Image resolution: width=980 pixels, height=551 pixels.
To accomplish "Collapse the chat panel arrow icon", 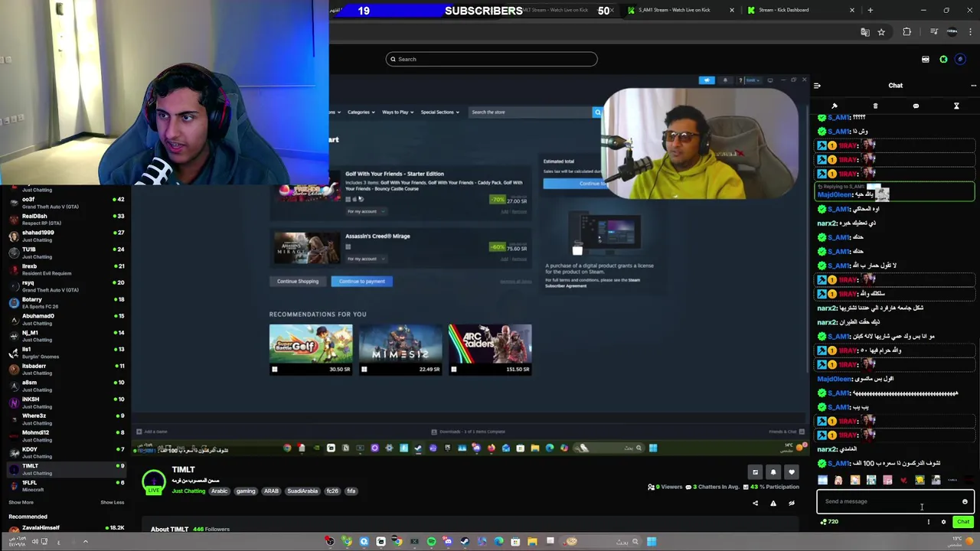I will point(817,86).
